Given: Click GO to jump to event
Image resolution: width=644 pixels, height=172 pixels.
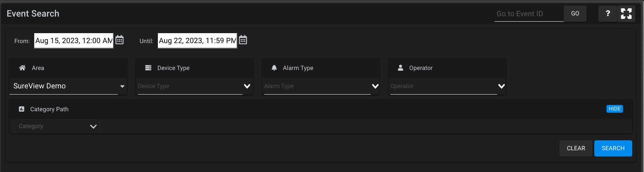Looking at the screenshot, I should tap(575, 14).
